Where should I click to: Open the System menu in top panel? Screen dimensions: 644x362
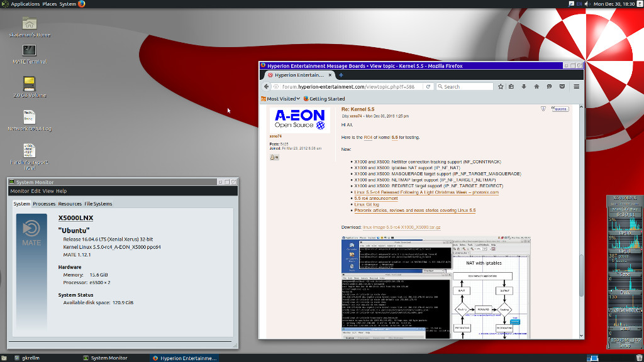(x=68, y=4)
